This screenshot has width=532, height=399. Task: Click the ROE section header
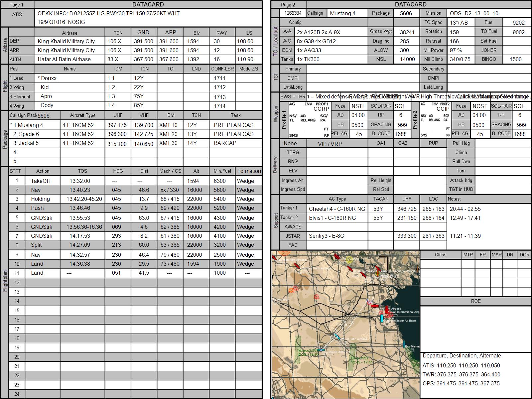click(x=476, y=301)
